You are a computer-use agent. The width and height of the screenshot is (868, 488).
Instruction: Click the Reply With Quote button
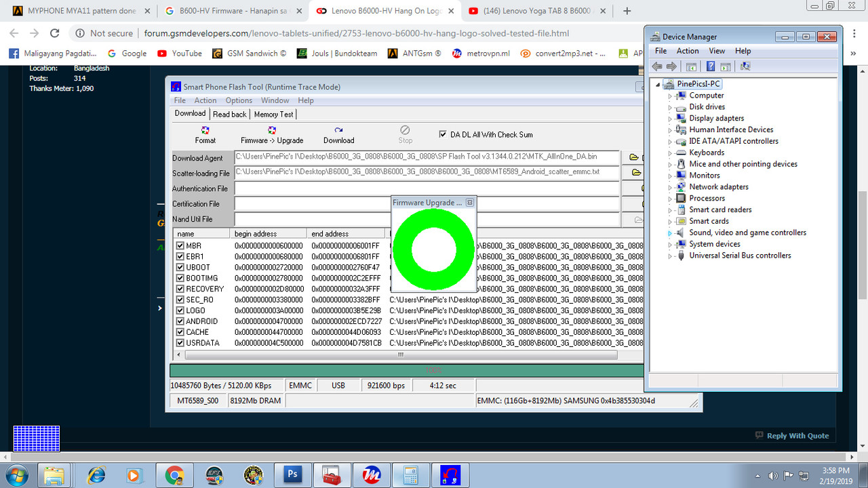[792, 436]
